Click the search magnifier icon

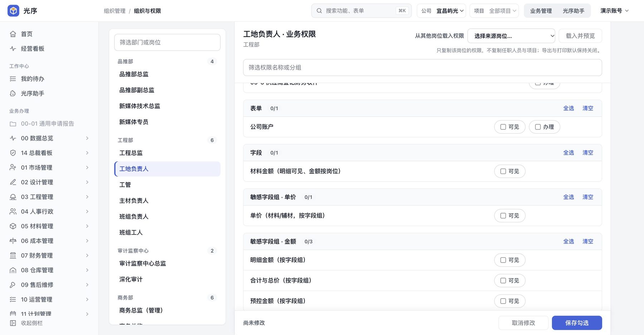click(x=319, y=11)
